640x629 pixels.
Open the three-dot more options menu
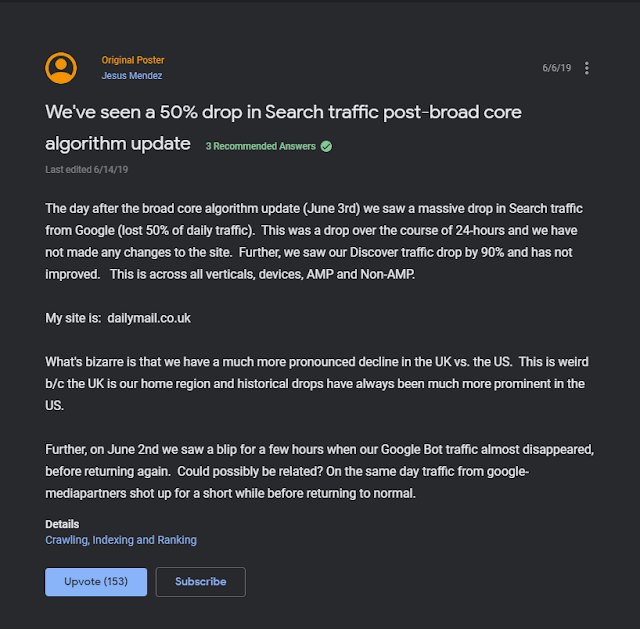587,68
